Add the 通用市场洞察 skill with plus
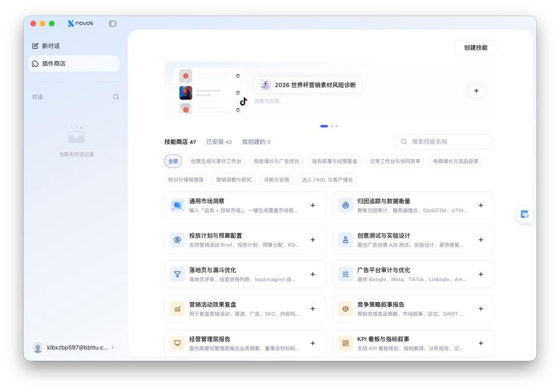 point(313,205)
